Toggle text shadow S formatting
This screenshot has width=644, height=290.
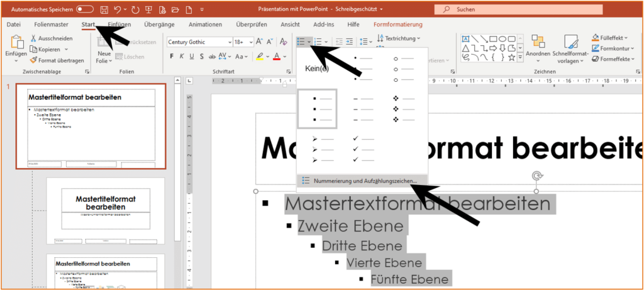coord(203,56)
